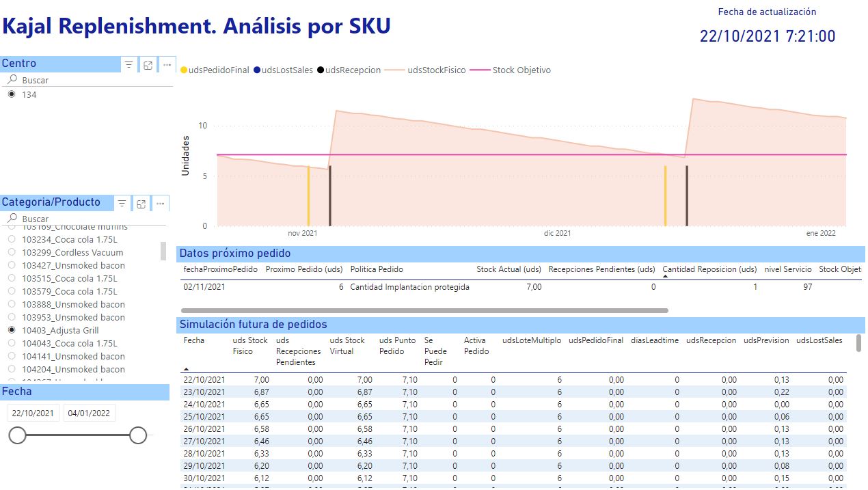Click the start date field 22/10/2021
The image size is (868, 490).
pyautogui.click(x=33, y=413)
